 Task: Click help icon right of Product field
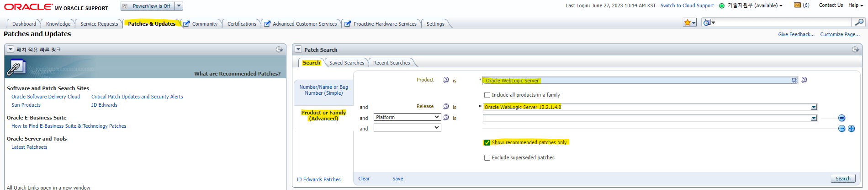(x=804, y=80)
